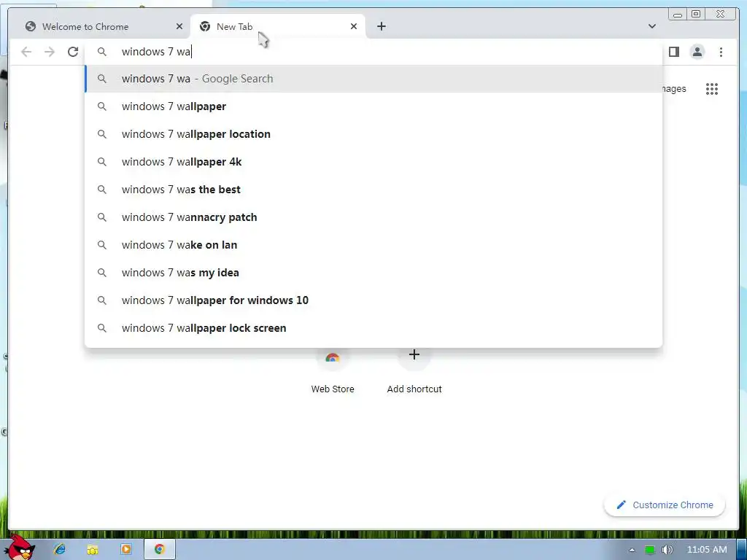Open a new tab with plus button

pos(381,26)
